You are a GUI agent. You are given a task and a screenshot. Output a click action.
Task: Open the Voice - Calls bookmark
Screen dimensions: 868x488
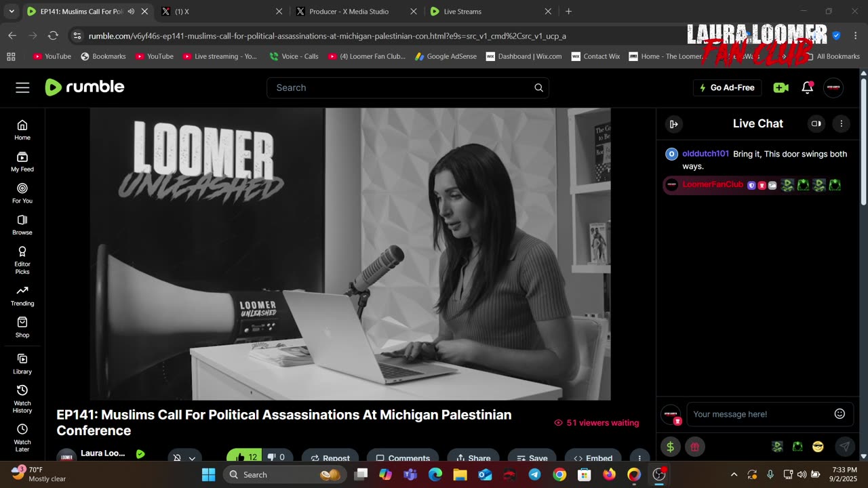[x=294, y=56]
